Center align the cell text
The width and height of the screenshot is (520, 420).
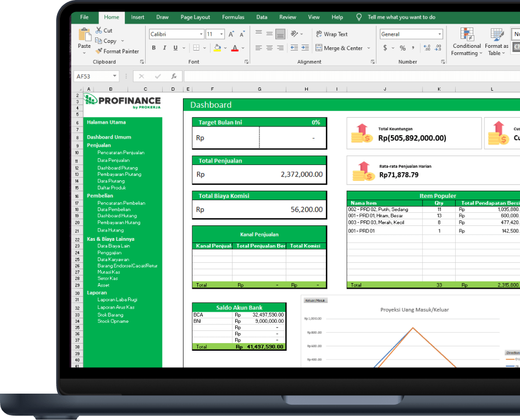269,48
